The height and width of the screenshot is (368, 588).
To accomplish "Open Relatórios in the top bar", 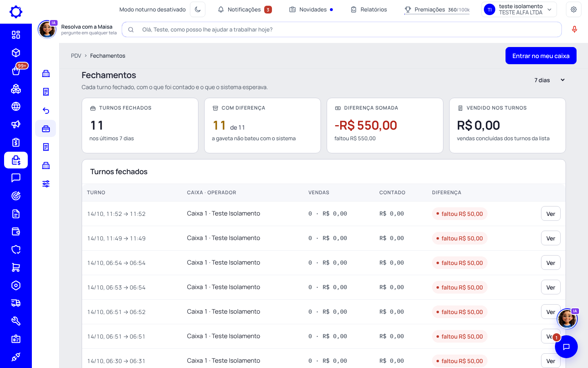I will click(369, 9).
